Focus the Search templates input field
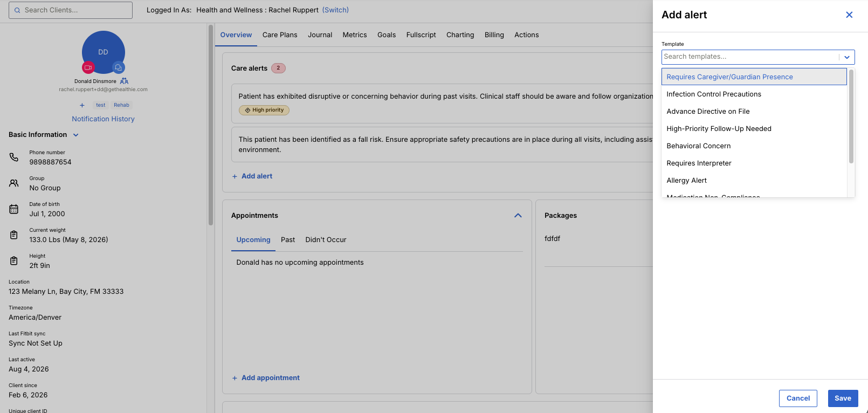Viewport: 868px width, 413px height. point(749,57)
